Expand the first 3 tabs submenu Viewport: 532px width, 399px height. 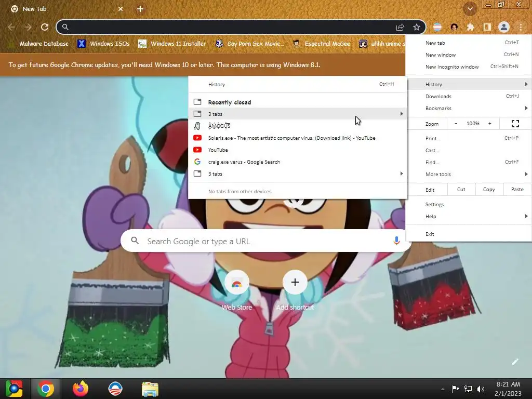coord(298,114)
